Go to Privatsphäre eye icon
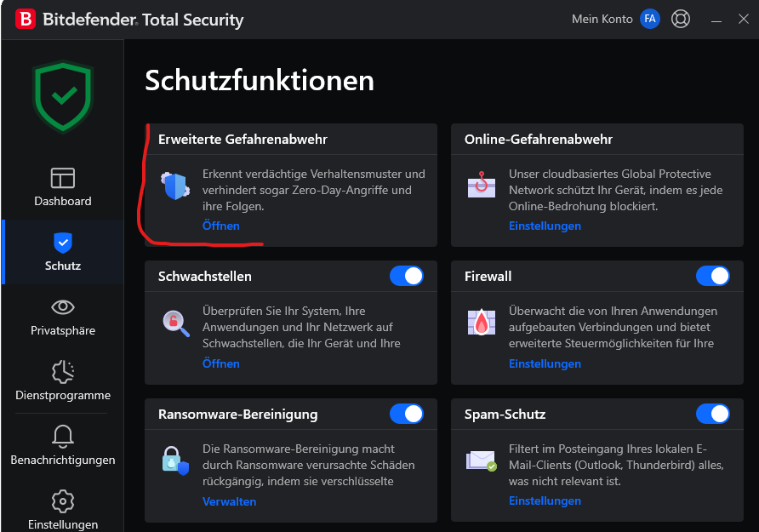The width and height of the screenshot is (759, 532). click(62, 307)
